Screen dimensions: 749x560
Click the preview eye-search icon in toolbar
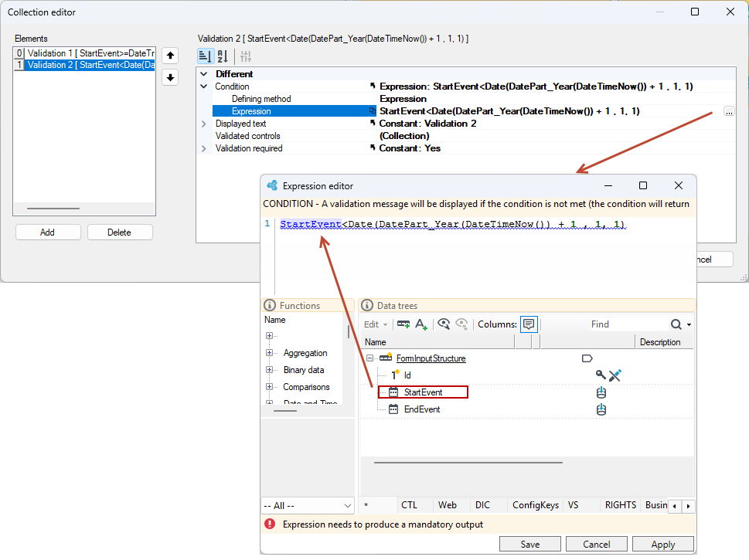point(444,324)
